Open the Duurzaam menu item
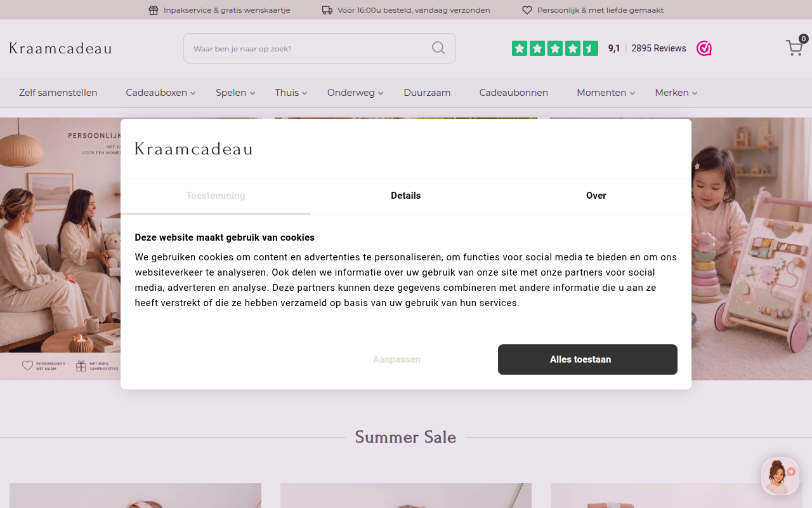Image resolution: width=812 pixels, height=508 pixels. click(427, 93)
